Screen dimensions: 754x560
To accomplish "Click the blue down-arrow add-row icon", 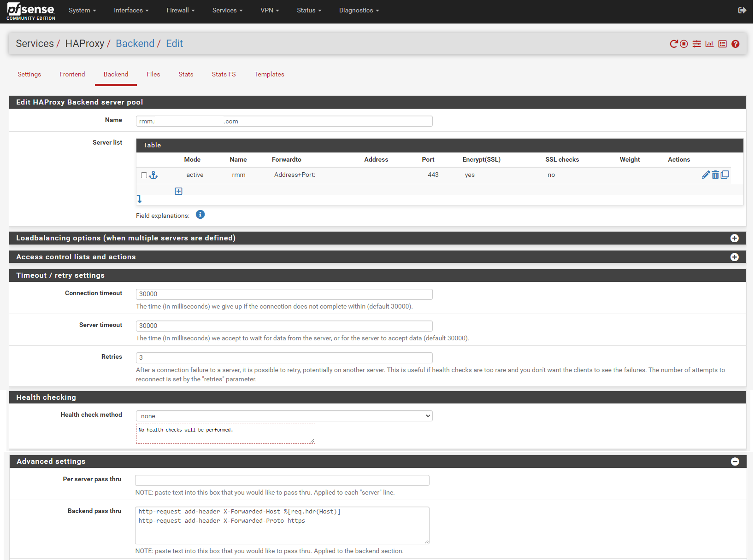I will 139,199.
